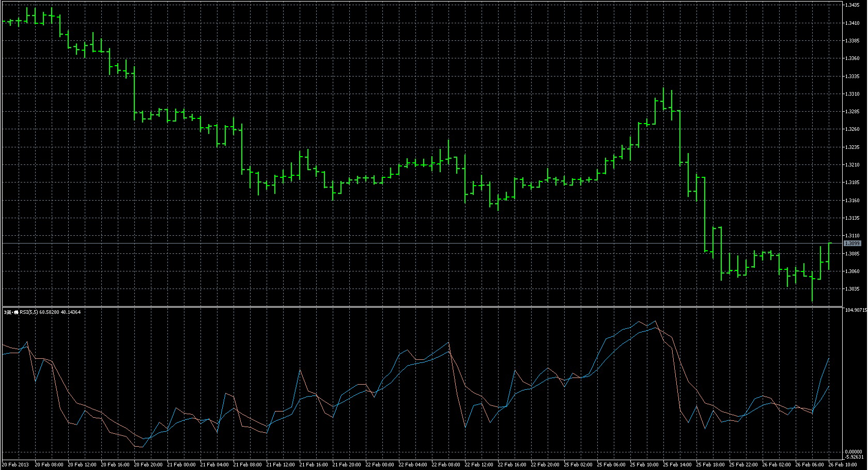This screenshot has height=470, width=868.
Task: Click the 22 Feb 08:00 time label
Action: pyautogui.click(x=446, y=465)
